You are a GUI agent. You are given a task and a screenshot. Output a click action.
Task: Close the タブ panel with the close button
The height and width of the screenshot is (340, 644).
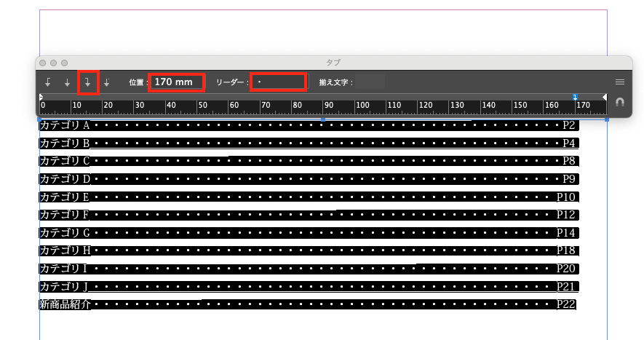coord(43,63)
